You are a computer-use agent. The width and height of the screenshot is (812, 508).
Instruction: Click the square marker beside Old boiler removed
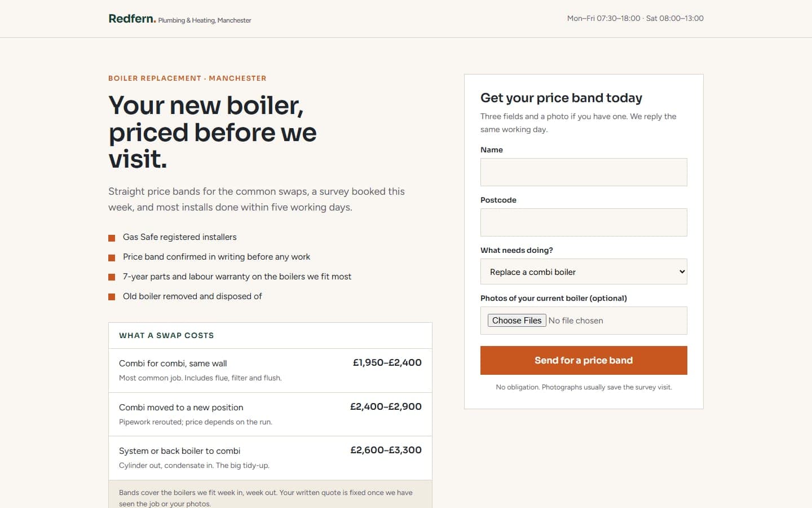coord(112,297)
